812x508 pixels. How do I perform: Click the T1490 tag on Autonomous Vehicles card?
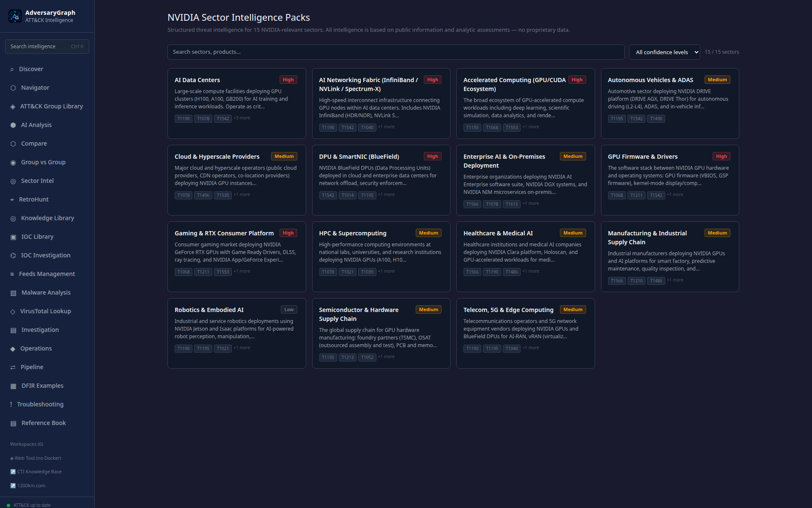[x=656, y=119]
